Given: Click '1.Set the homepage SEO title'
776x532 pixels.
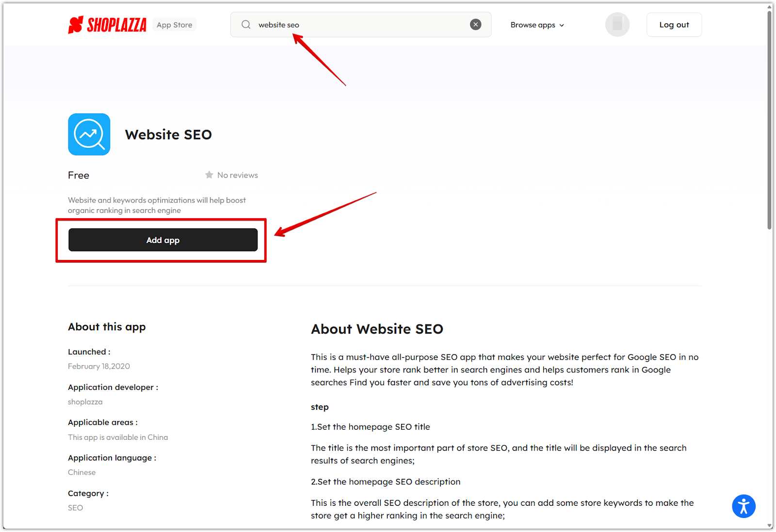Looking at the screenshot, I should [371, 427].
